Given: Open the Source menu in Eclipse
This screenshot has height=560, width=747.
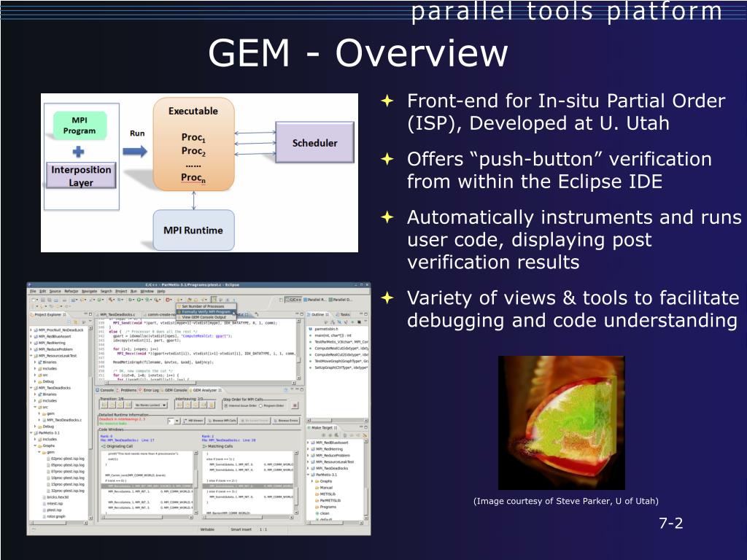Looking at the screenshot, I should click(x=55, y=291).
